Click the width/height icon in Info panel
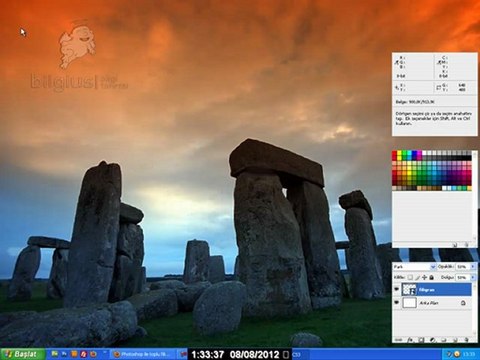 [438, 87]
